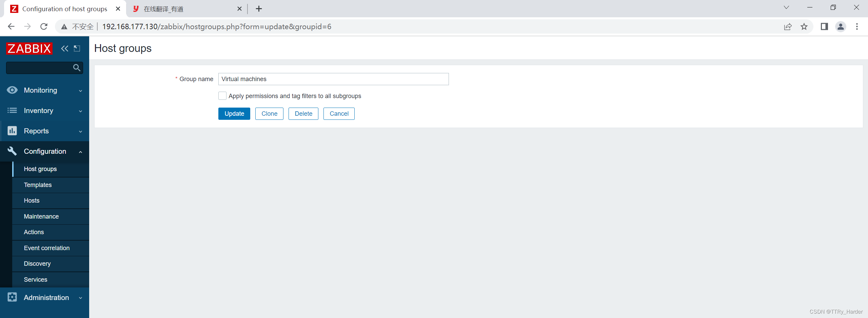
Task: Reload the page with refresh icon
Action: click(x=44, y=26)
